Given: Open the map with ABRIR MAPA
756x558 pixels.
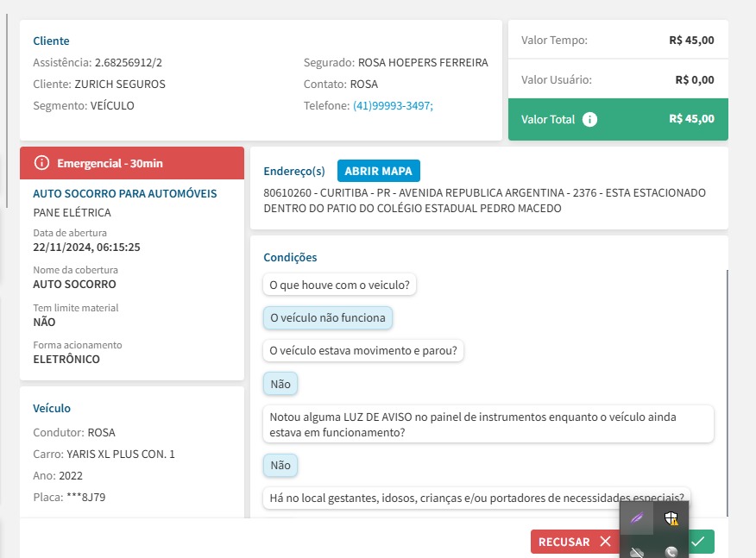Looking at the screenshot, I should click(378, 170).
